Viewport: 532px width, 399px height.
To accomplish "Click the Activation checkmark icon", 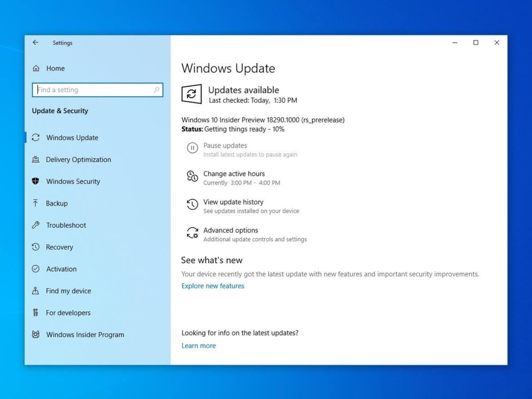I will (36, 269).
